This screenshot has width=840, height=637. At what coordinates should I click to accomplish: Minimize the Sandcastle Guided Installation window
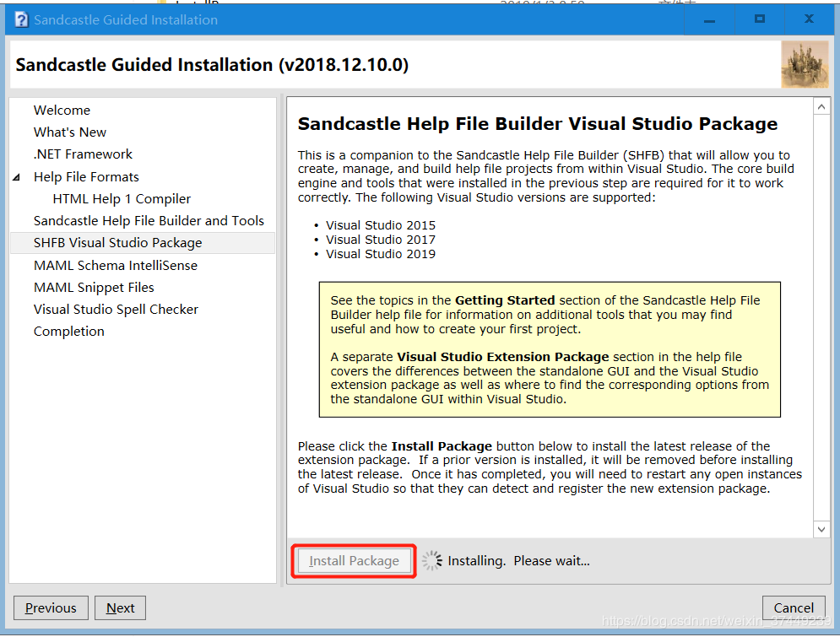tap(709, 19)
